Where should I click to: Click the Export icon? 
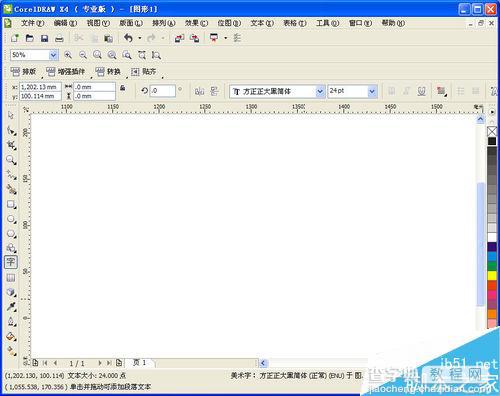tap(195, 38)
